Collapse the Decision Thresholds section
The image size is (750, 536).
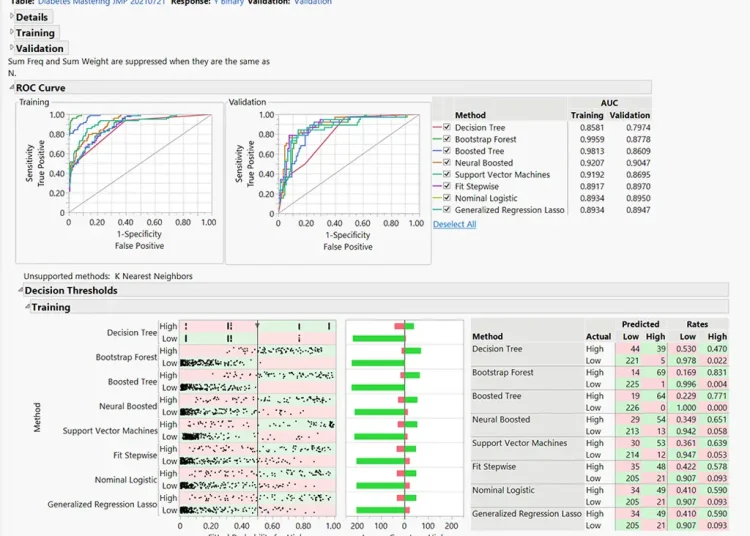(x=20, y=291)
